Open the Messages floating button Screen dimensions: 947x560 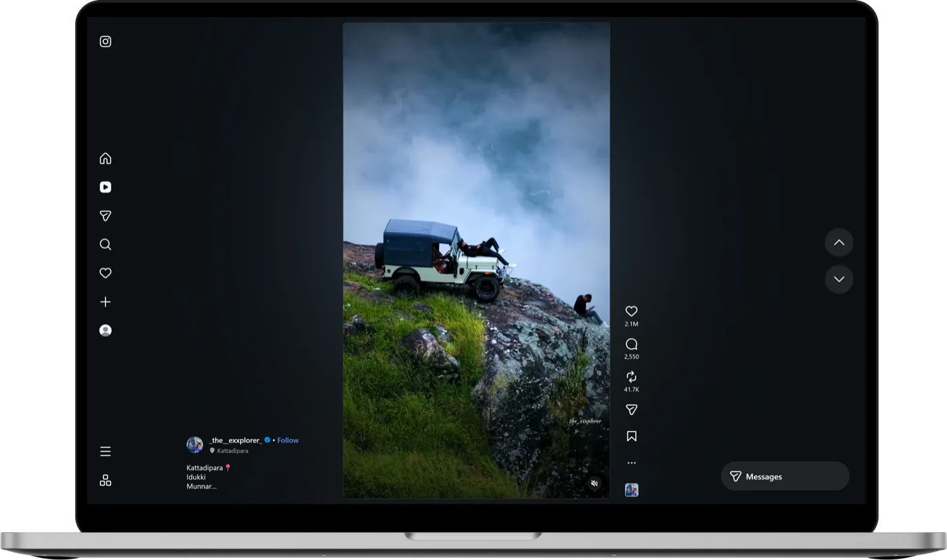[x=785, y=476]
